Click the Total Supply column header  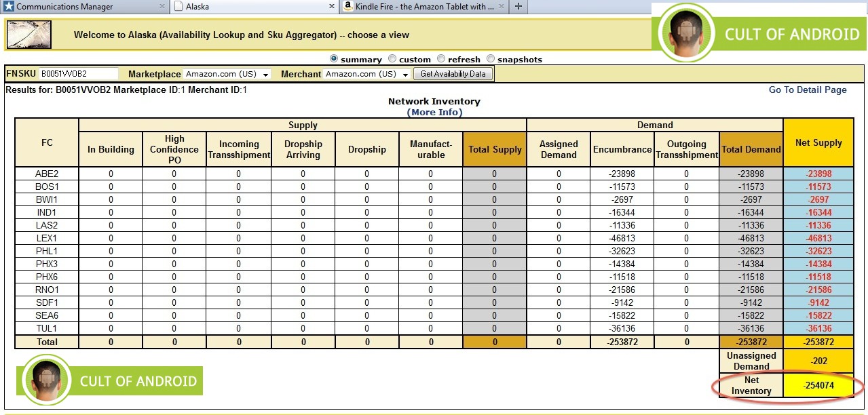(x=495, y=149)
